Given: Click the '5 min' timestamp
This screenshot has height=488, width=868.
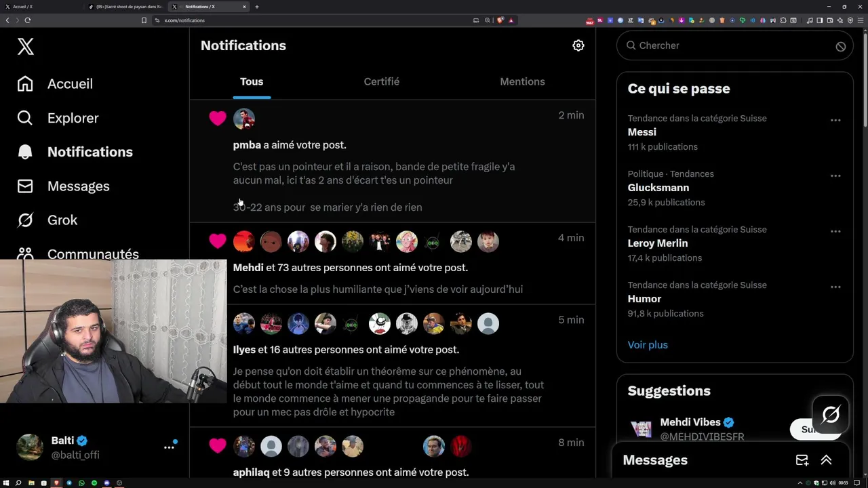Looking at the screenshot, I should (571, 320).
